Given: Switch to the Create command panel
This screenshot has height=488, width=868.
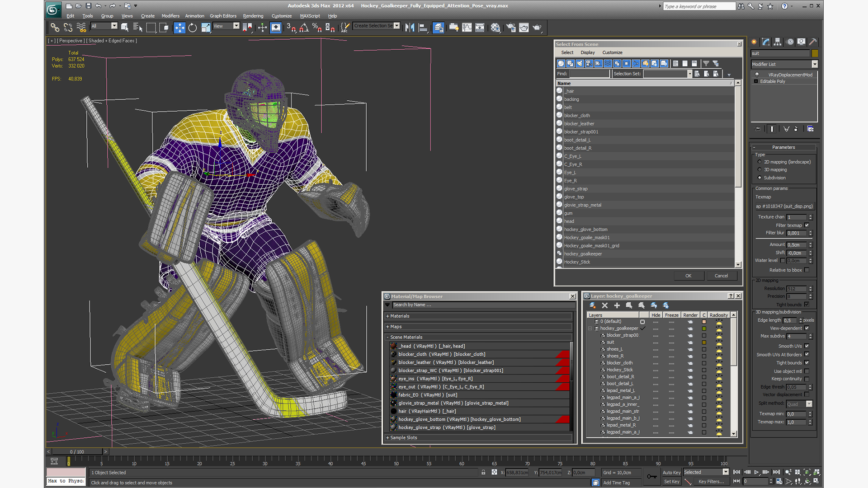Looking at the screenshot, I should click(754, 42).
